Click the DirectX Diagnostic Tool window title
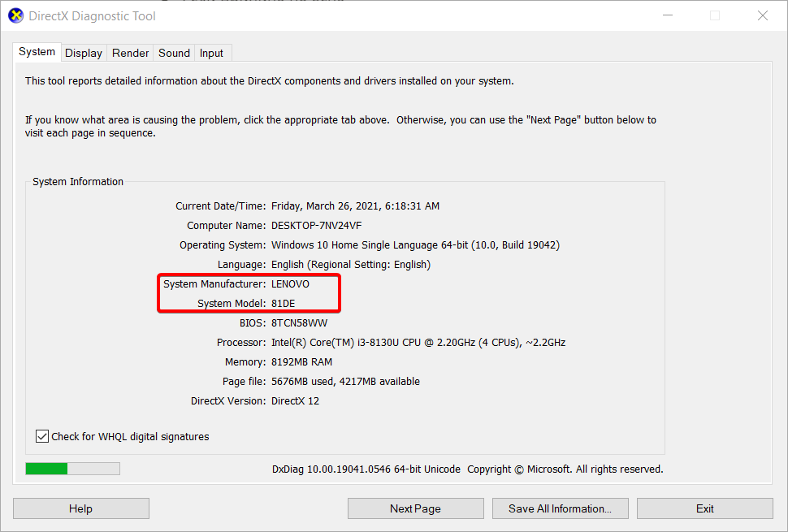Viewport: 788px width, 532px height. point(92,15)
